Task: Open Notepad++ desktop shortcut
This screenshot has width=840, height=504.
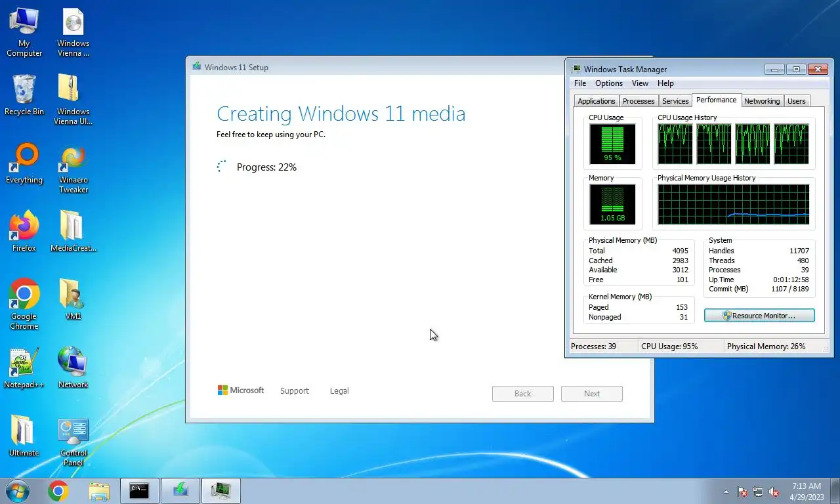Action: [24, 368]
